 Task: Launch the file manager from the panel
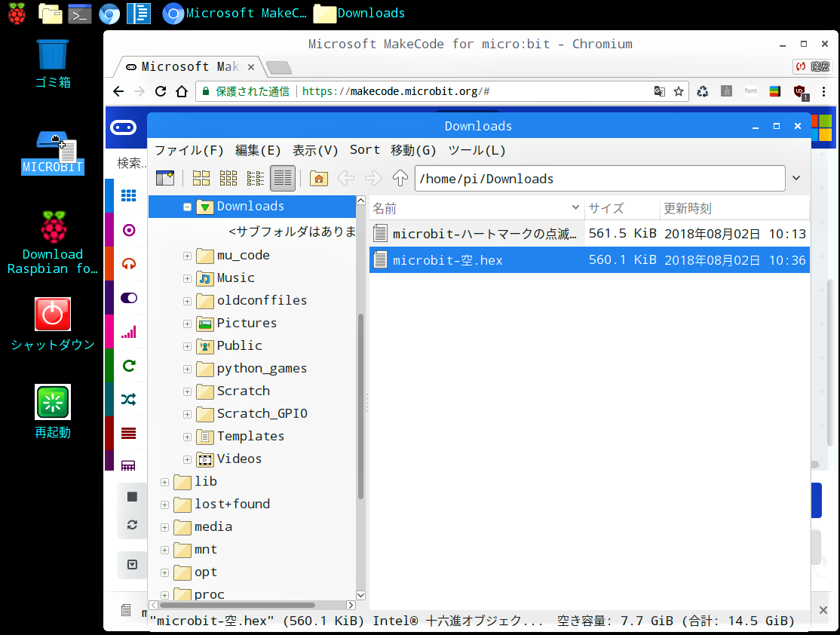(51, 14)
